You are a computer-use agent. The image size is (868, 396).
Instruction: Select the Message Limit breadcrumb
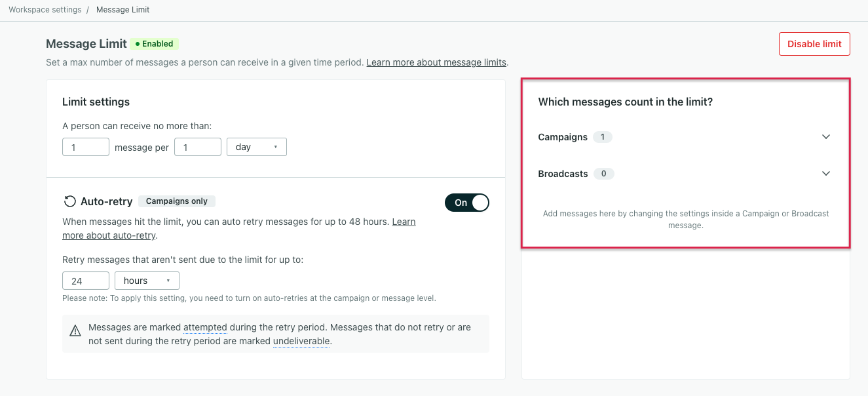click(x=123, y=10)
